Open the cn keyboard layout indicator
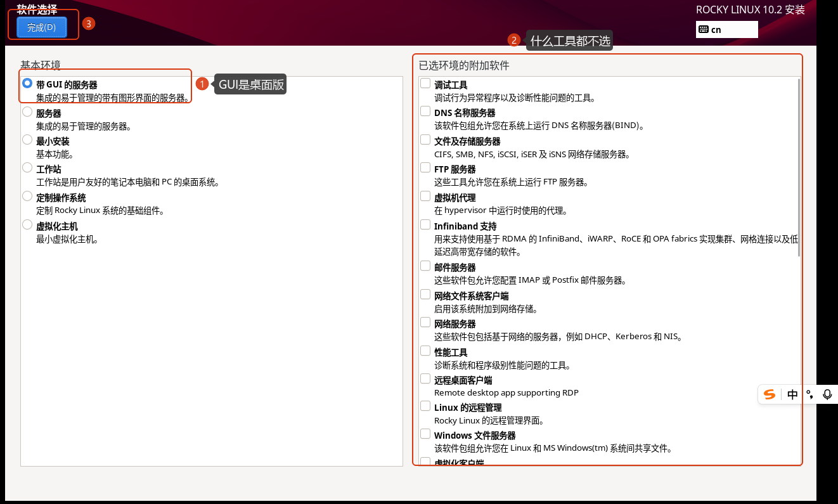 pyautogui.click(x=726, y=30)
